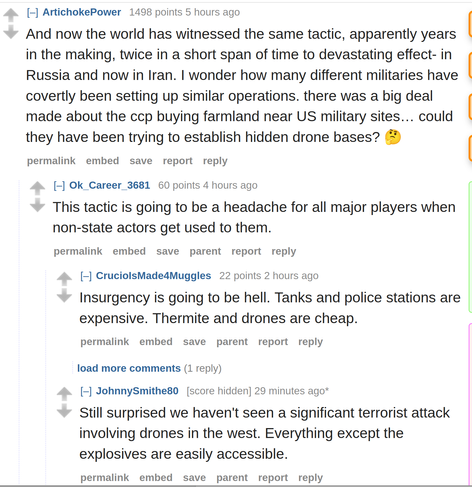Downvote JohnnySmithe80's comment
472x487 pixels.
(64, 411)
